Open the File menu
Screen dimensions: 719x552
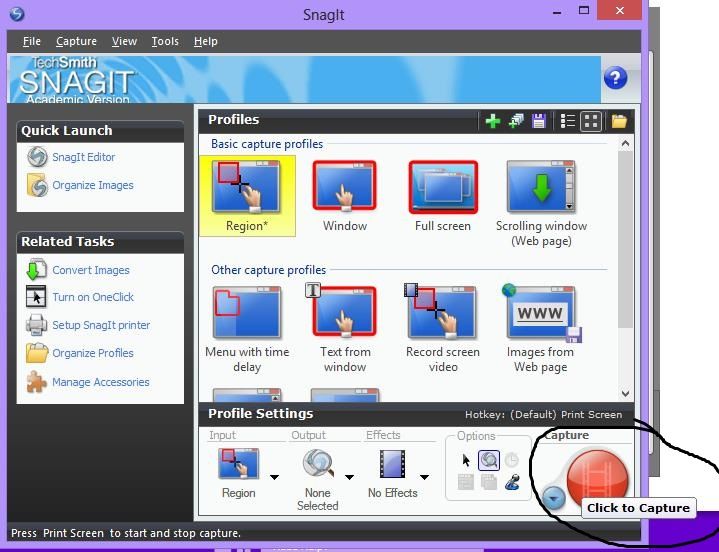(x=32, y=41)
